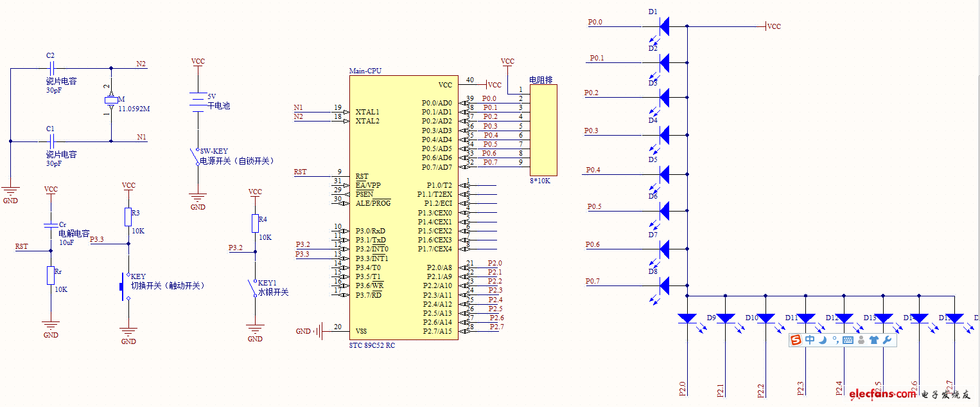Click the 8*10K resistor array value
Image resolution: width=980 pixels, height=407 pixels.
click(540, 181)
